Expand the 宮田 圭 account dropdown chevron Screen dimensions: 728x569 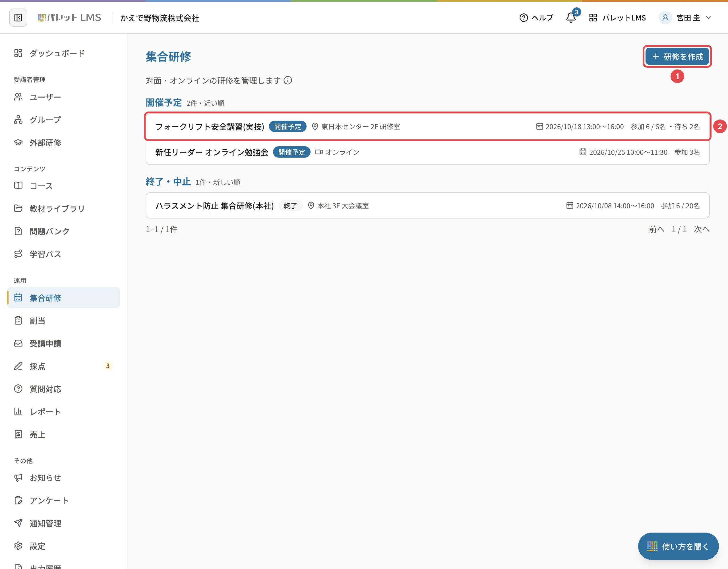coord(709,18)
